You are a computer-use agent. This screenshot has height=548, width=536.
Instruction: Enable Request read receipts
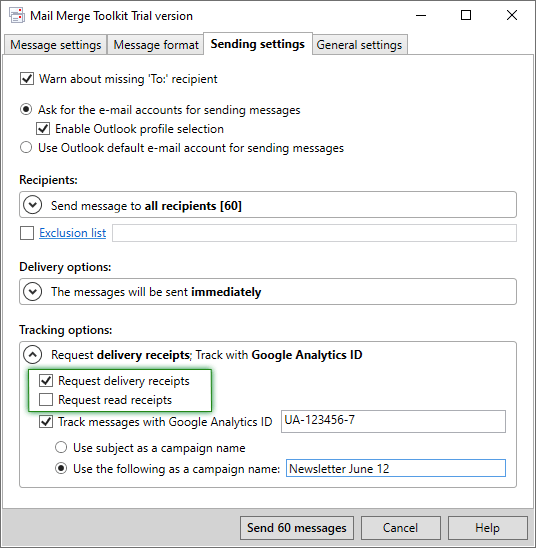(x=46, y=399)
